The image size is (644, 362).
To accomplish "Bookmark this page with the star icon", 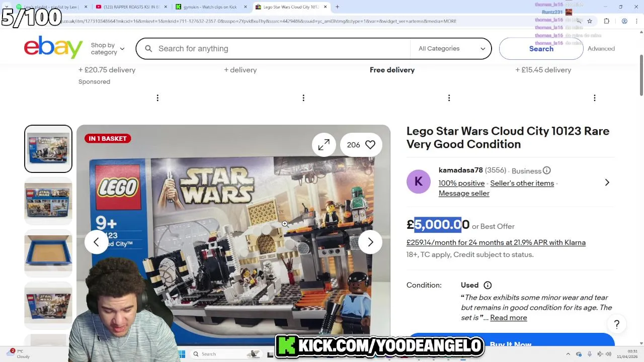I will [590, 21].
